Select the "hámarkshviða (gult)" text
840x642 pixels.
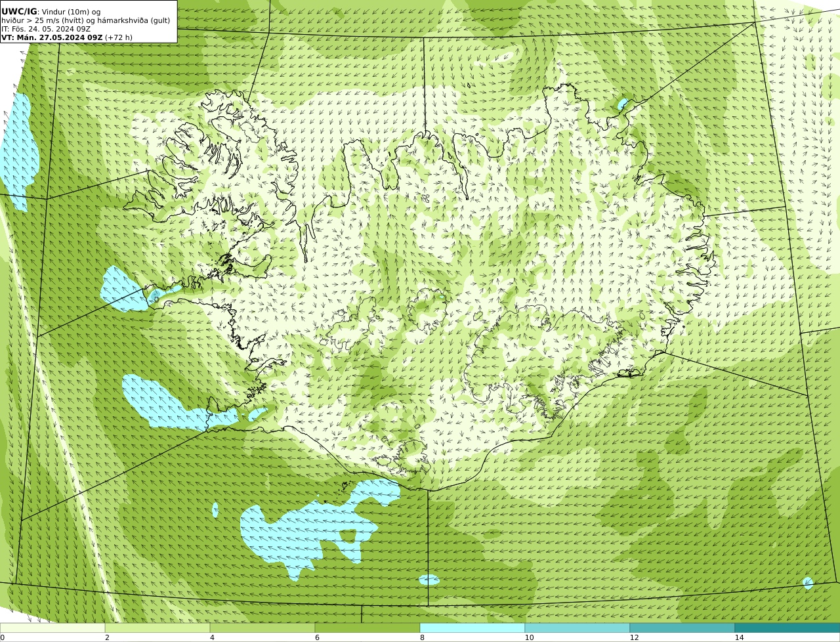[x=135, y=20]
